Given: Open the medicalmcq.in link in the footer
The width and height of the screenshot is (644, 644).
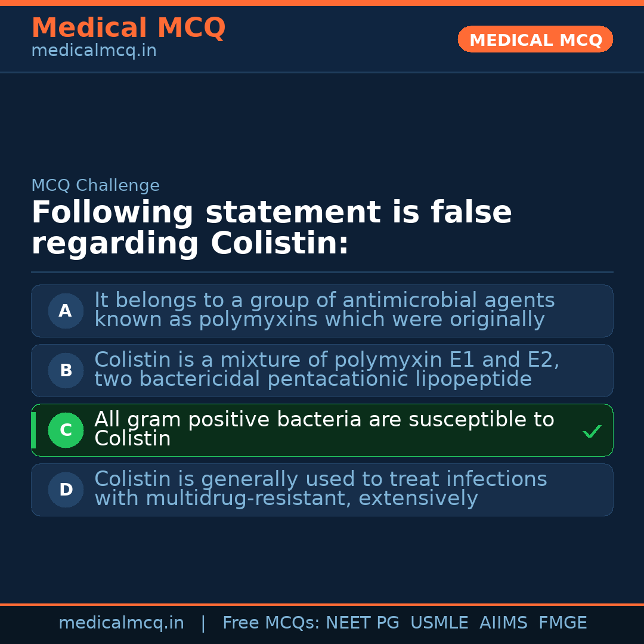Looking at the screenshot, I should pyautogui.click(x=121, y=623).
